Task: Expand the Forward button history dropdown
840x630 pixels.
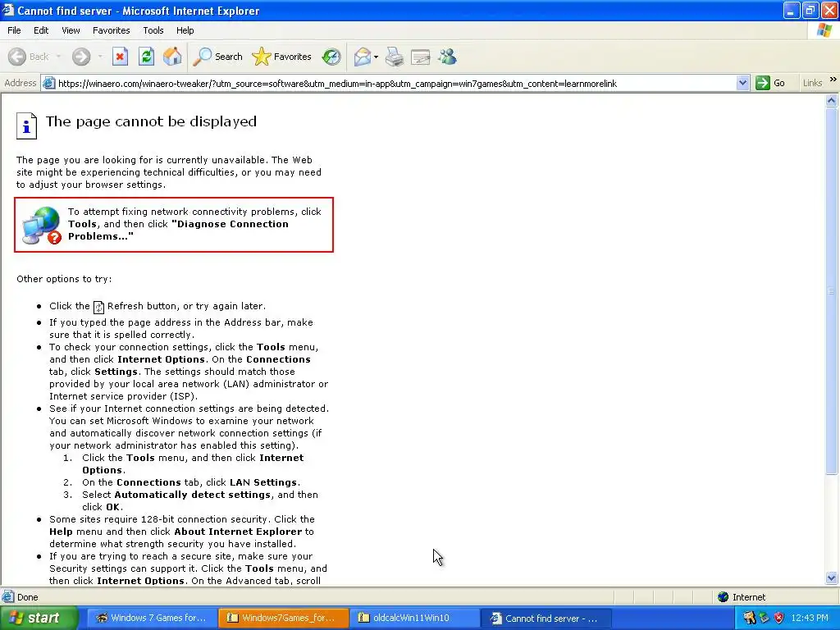Action: coord(99,57)
